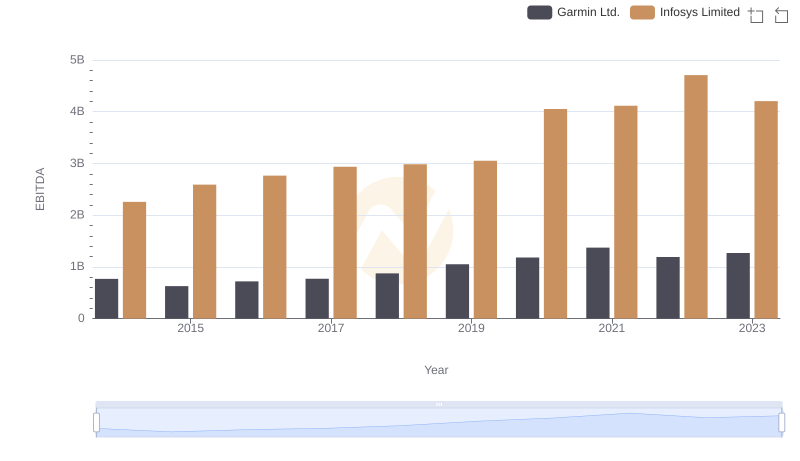The width and height of the screenshot is (800, 461).
Task: Click the zoom-in selection icon
Action: (x=756, y=15)
